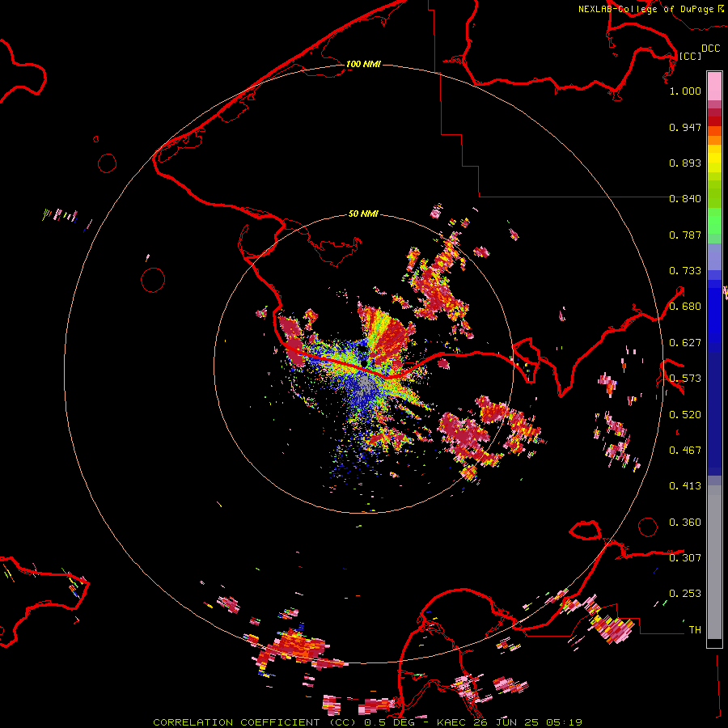This screenshot has height=728, width=728.
Task: Click the [CC] unit label
Action: click(690, 56)
